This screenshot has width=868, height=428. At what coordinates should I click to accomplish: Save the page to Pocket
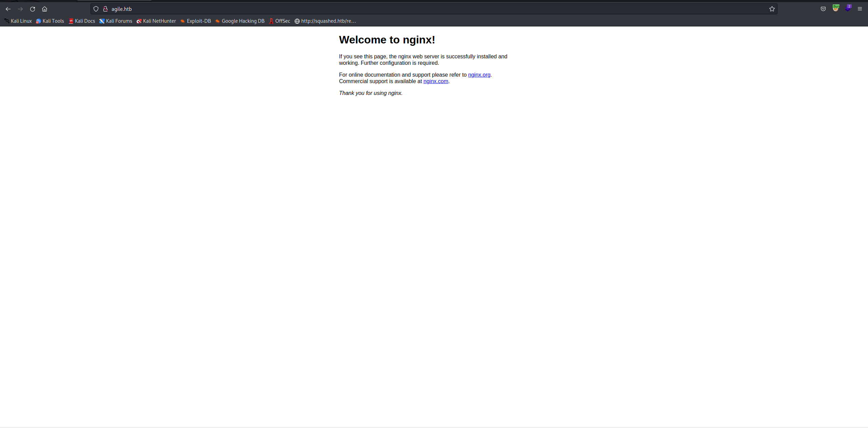[823, 8]
